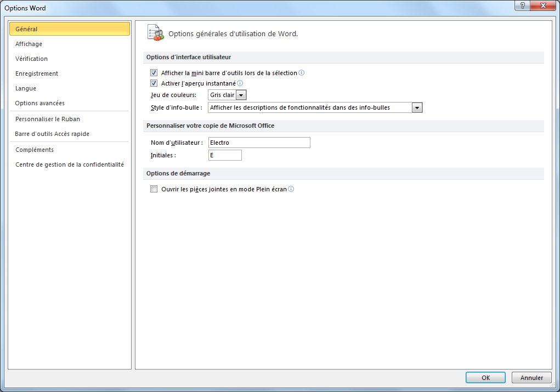
Task: Open Centre de gestion de la confidentialité
Action: pos(70,164)
